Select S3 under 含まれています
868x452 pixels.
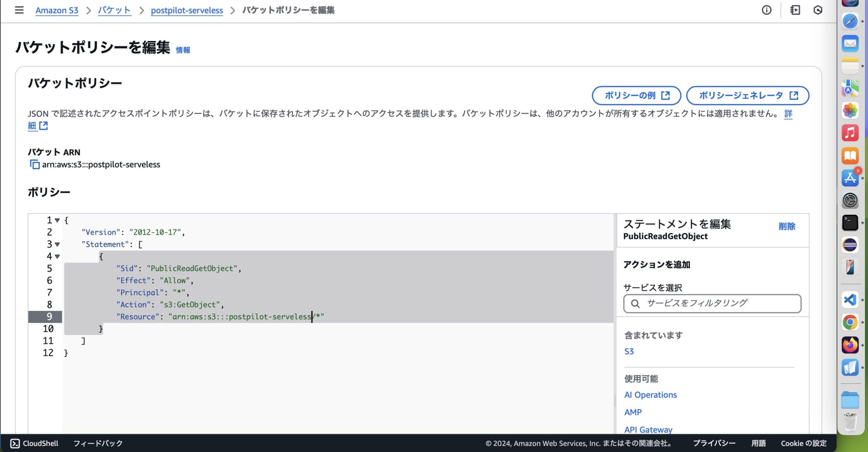coord(629,351)
